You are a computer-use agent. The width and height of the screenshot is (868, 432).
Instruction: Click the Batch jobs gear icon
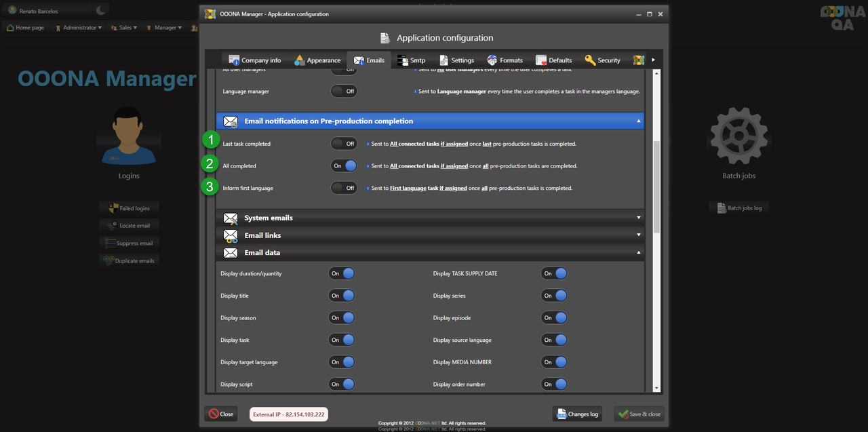click(738, 135)
